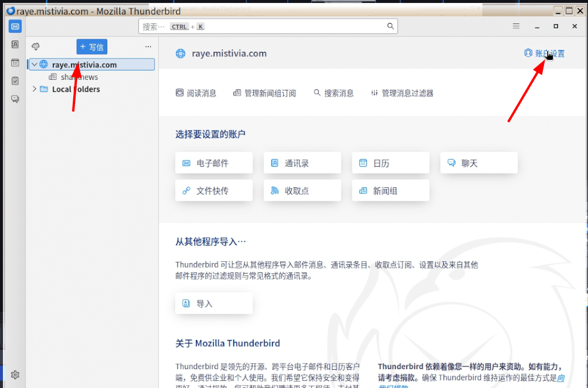Click 阅读消息 read messages
This screenshot has height=388, width=588.
coord(196,93)
